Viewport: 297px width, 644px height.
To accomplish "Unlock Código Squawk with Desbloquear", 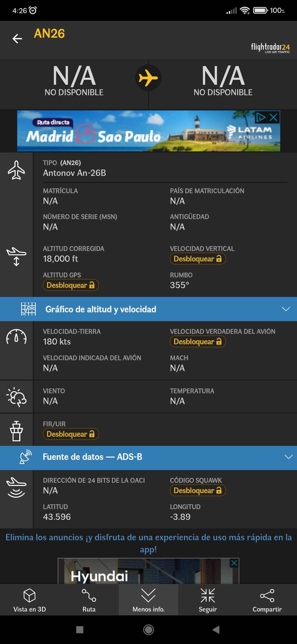I will coord(198,490).
